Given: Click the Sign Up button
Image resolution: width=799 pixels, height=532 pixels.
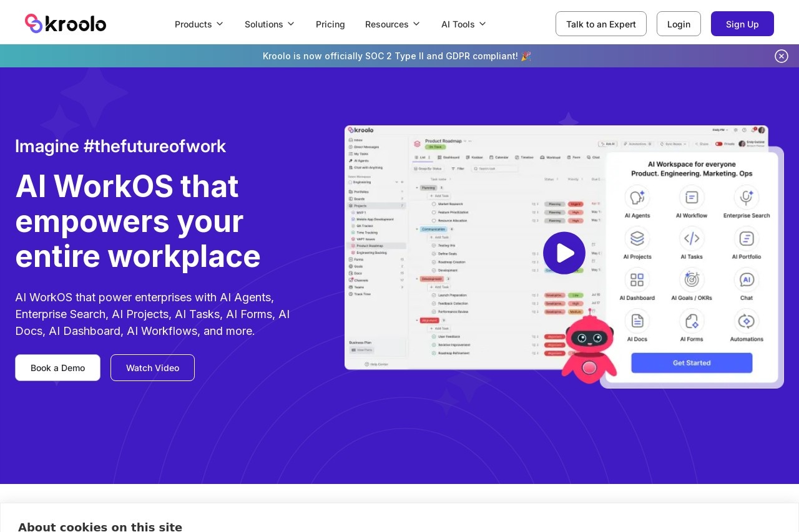Looking at the screenshot, I should click(x=742, y=24).
